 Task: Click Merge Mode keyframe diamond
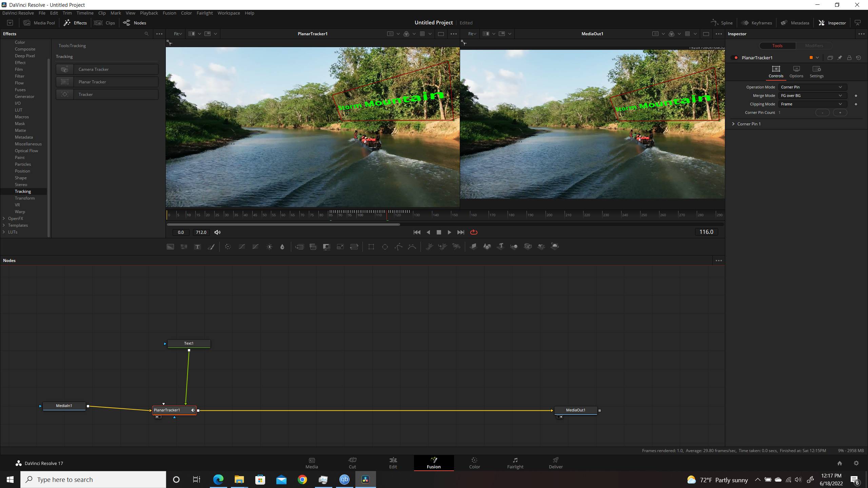tap(856, 96)
